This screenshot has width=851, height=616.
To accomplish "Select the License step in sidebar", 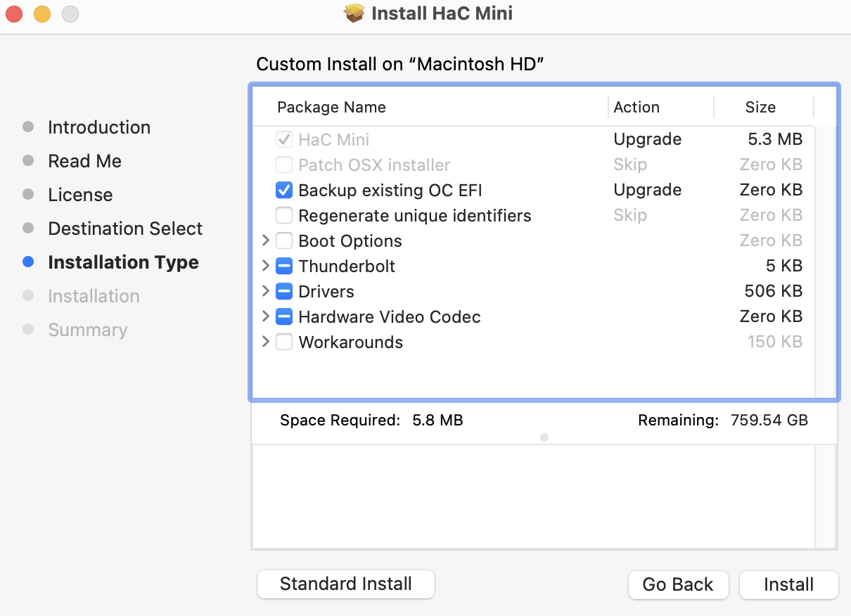I will (80, 195).
